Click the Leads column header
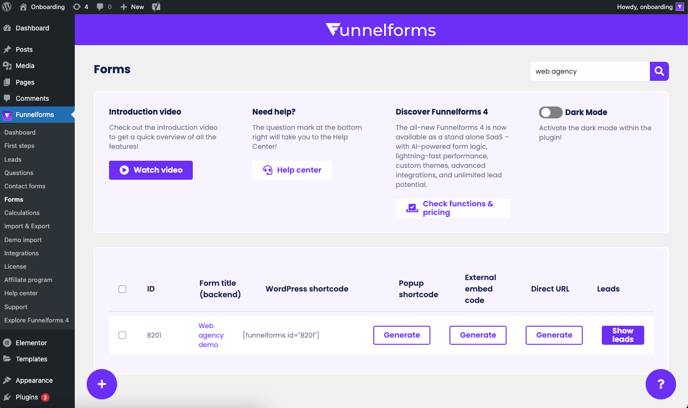The height and width of the screenshot is (408, 688). [608, 289]
